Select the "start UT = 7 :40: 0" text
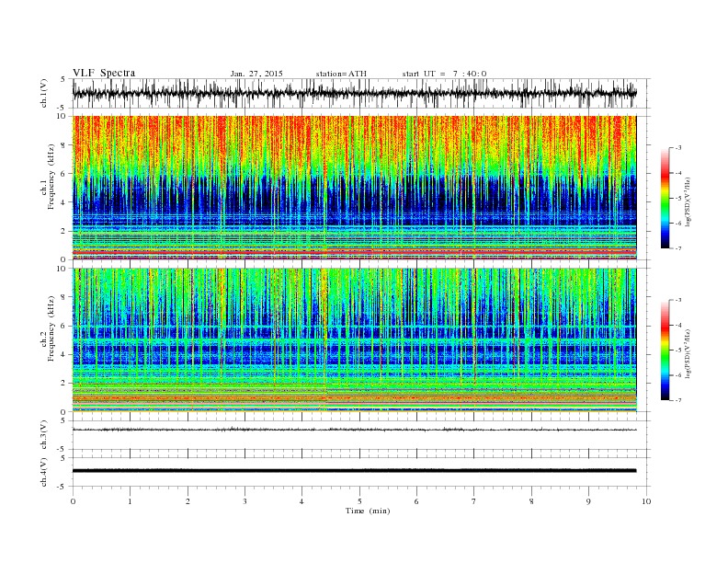The height and width of the screenshot is (563, 728). 444,74
